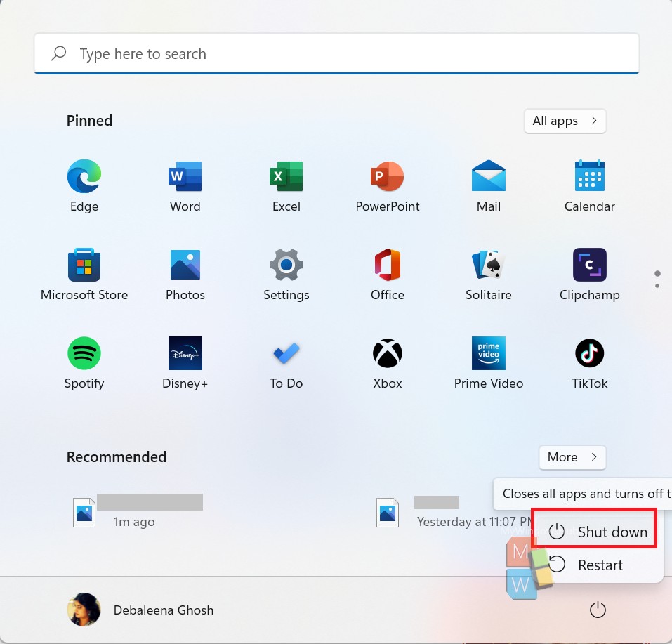Launch the Office app
Viewport: 672px width, 644px height.
point(388,275)
